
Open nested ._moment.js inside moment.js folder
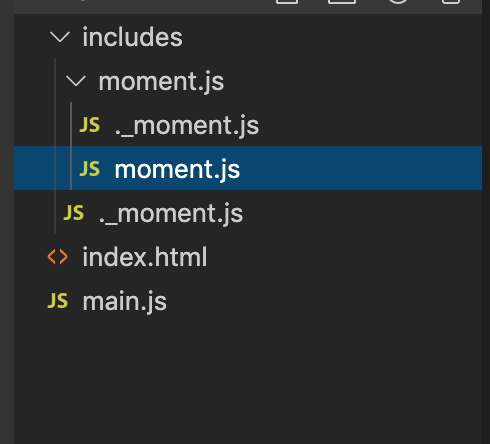coord(187,126)
